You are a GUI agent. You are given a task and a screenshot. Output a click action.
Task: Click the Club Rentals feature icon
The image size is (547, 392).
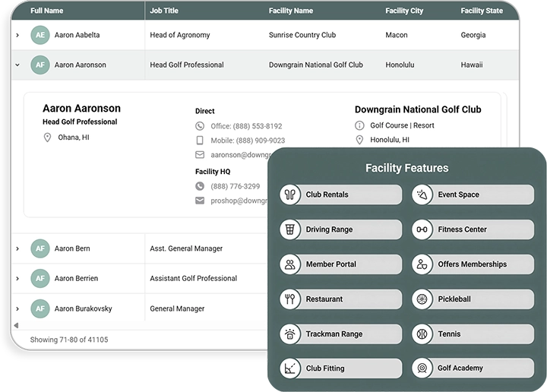[290, 194]
